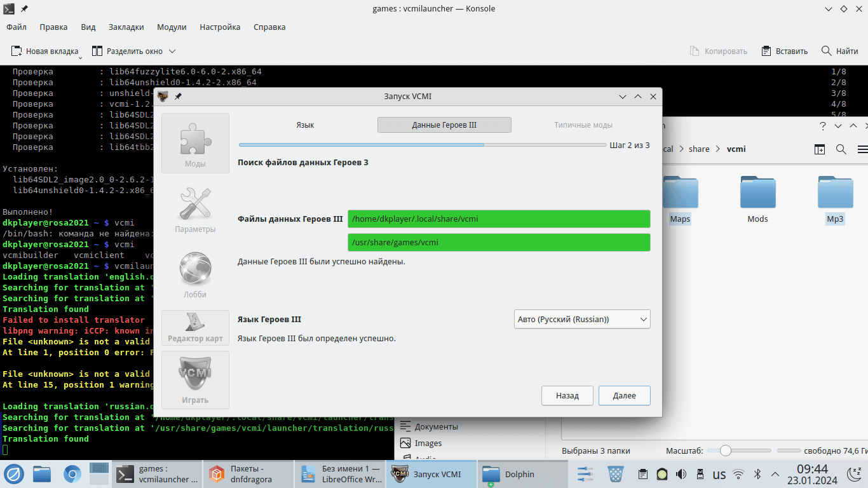Toggle the Konsole titlebar pin icon

[24, 8]
